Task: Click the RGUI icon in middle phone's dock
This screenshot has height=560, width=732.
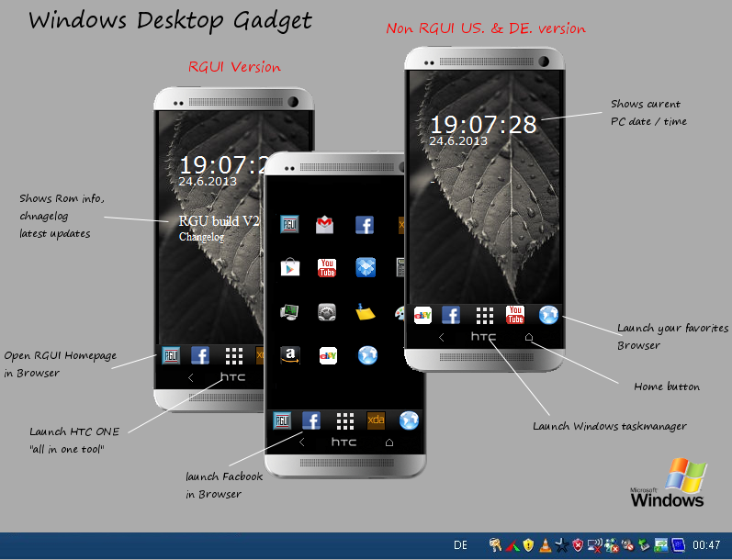Action: coord(282,420)
